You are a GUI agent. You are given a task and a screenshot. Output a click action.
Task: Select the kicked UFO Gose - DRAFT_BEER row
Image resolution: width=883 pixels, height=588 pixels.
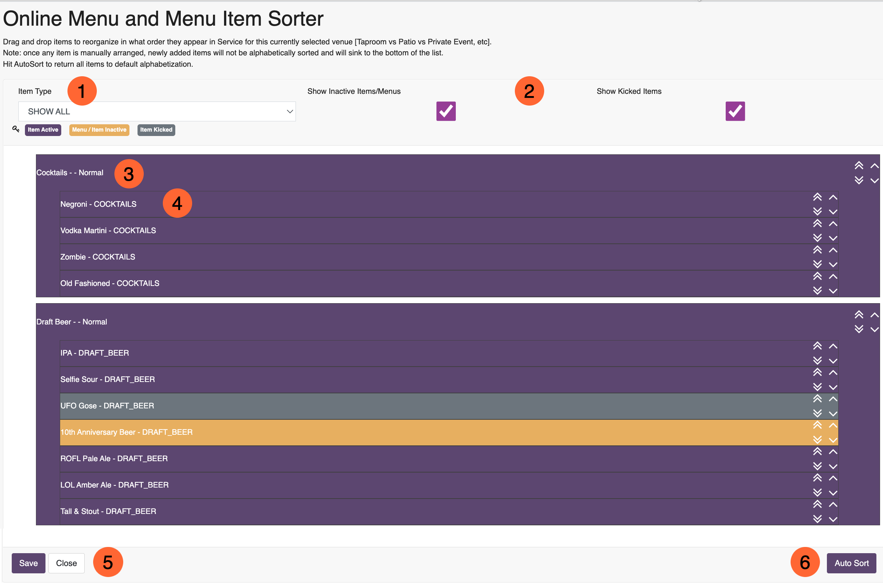[x=449, y=406]
